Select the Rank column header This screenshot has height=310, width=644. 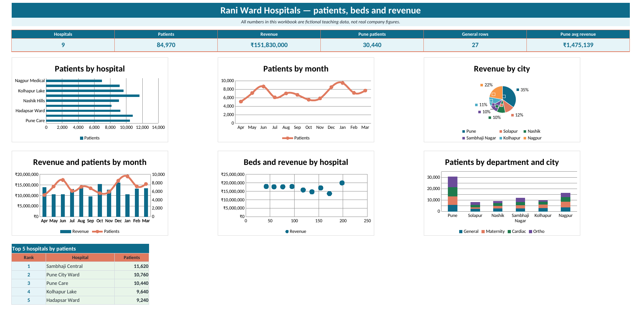pyautogui.click(x=29, y=258)
